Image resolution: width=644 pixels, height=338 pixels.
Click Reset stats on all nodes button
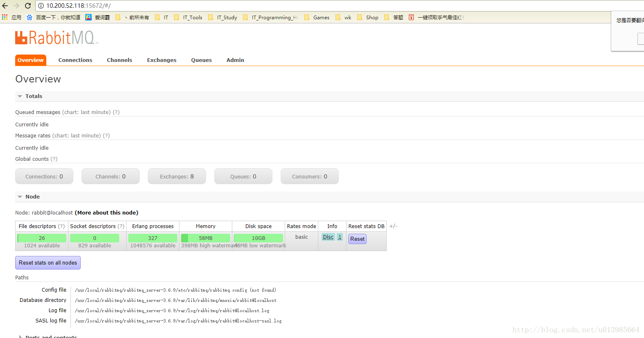(48, 263)
